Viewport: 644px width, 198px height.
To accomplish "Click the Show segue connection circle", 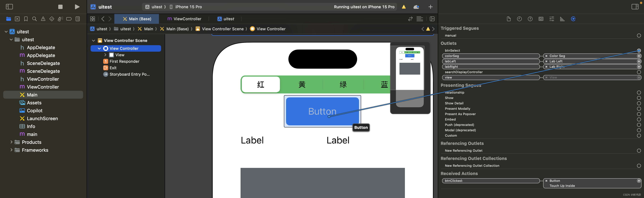I will click(x=639, y=98).
